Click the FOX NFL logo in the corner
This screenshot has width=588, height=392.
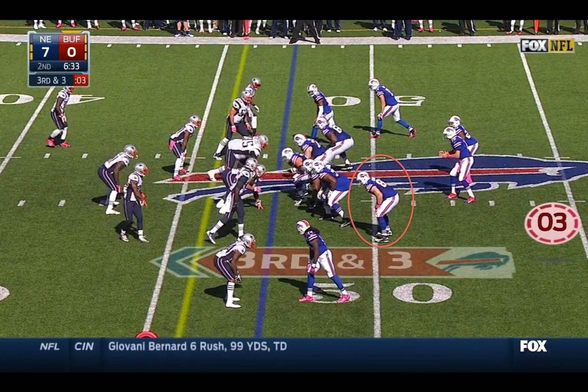547,45
